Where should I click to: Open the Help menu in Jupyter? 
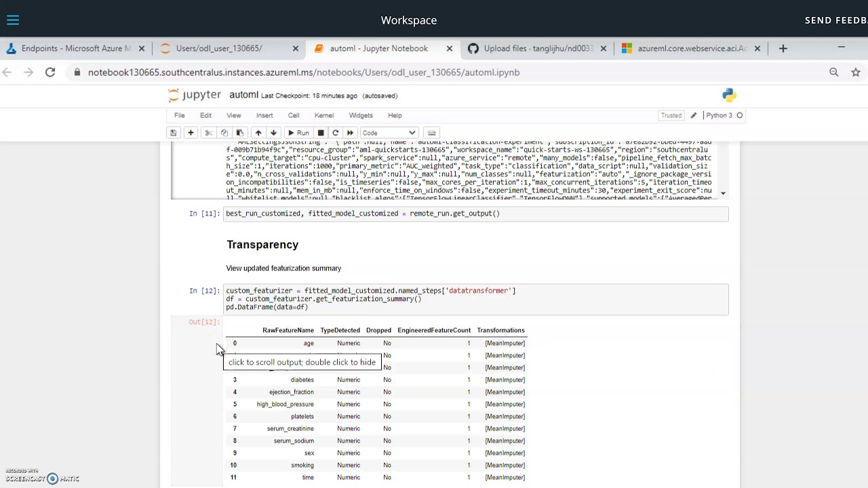395,115
